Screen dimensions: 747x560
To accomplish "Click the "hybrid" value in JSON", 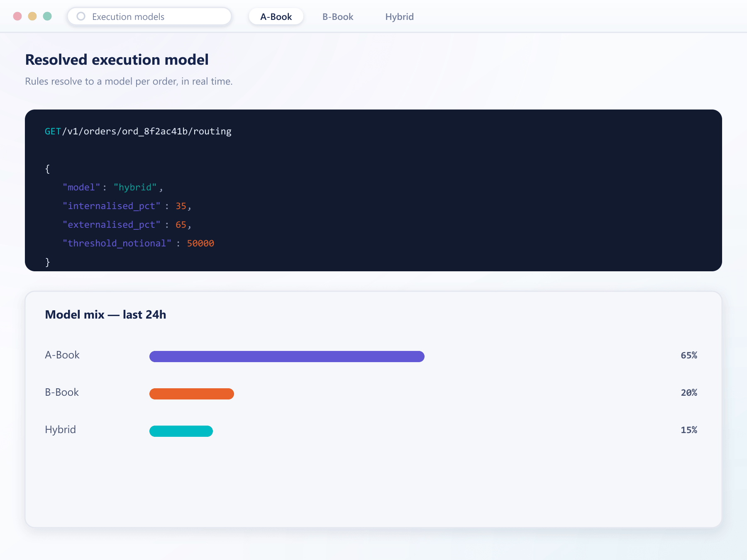I will click(x=135, y=187).
